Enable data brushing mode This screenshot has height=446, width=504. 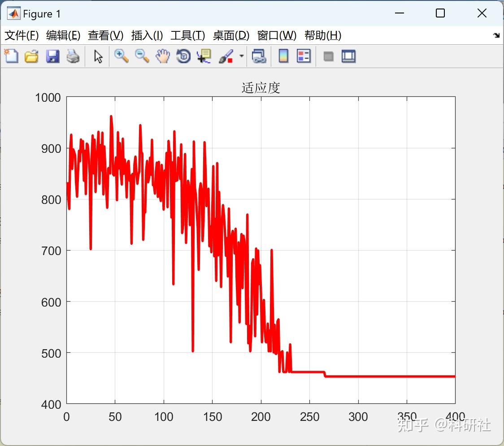point(226,56)
